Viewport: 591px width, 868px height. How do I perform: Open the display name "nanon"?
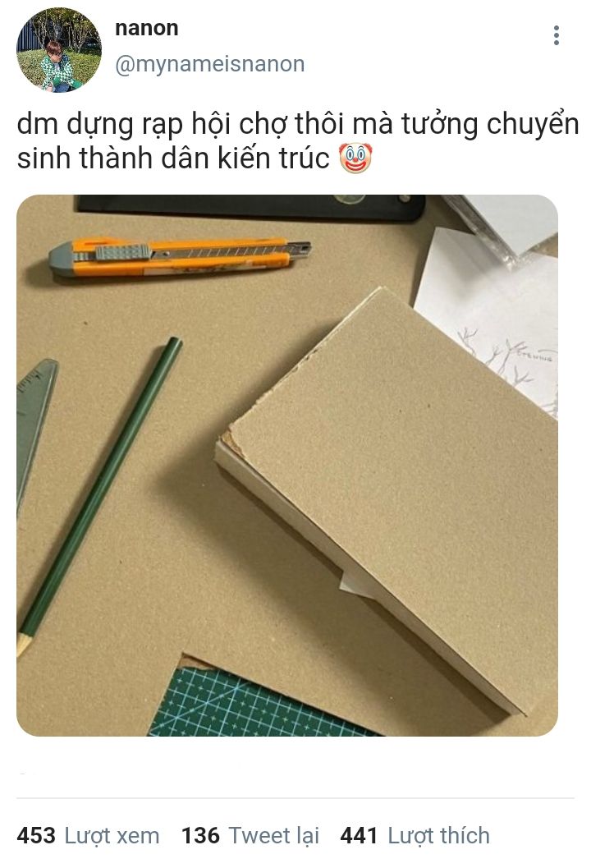(x=147, y=28)
